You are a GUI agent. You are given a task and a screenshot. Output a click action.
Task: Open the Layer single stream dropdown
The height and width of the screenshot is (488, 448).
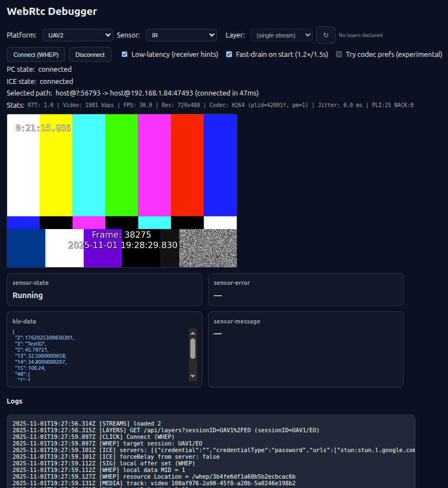(x=281, y=35)
